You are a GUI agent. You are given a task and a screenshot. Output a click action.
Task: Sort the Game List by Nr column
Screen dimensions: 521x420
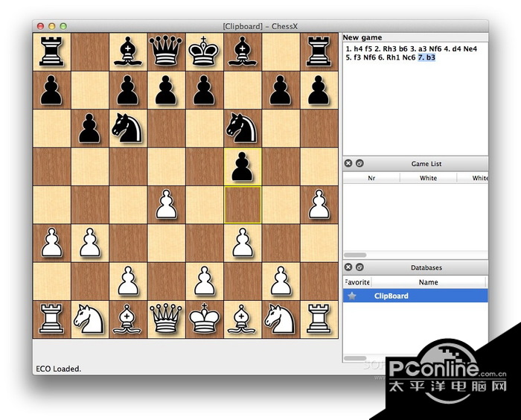click(371, 178)
